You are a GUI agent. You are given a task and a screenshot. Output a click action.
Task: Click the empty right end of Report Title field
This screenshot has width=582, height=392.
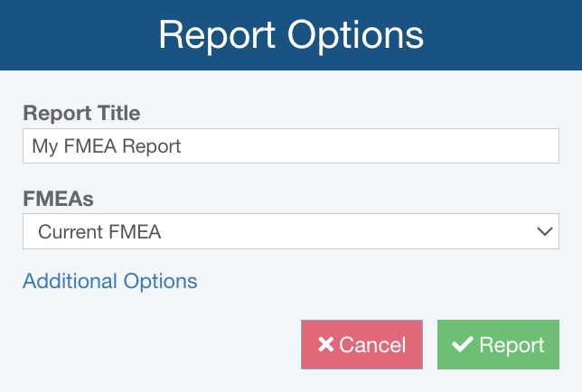coord(506,145)
